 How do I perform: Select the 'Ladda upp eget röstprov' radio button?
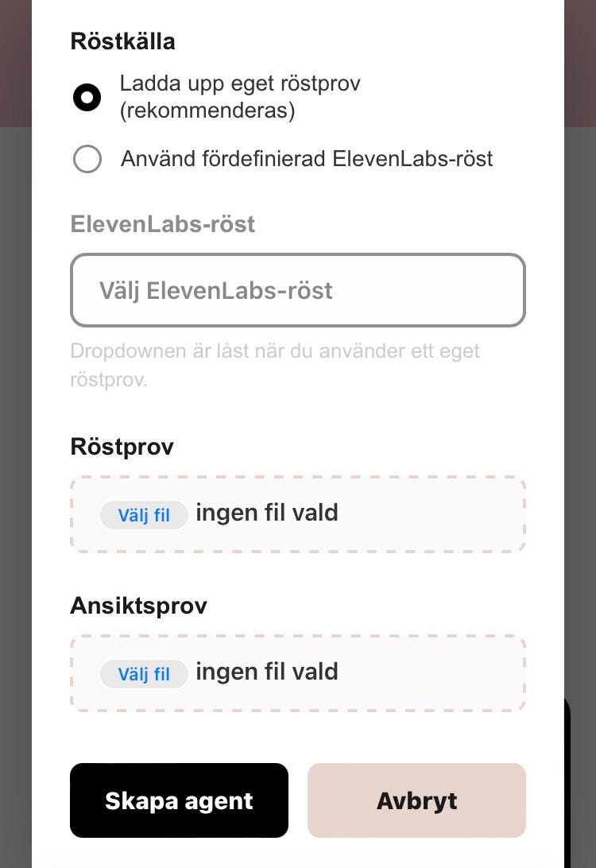[x=87, y=97]
